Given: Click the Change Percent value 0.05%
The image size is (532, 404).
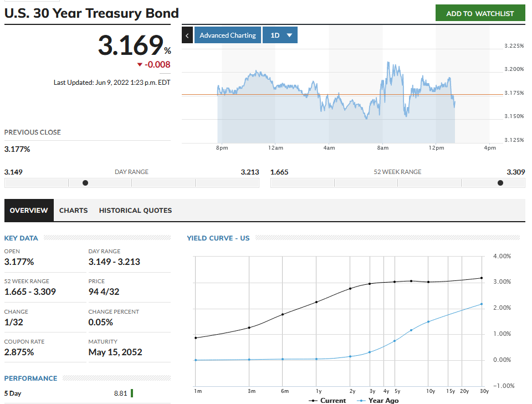Looking at the screenshot, I should (x=101, y=322).
